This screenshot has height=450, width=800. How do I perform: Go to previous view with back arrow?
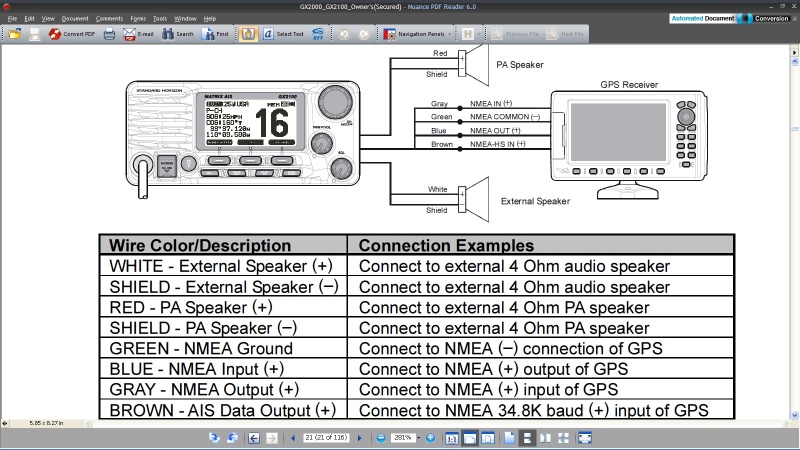coord(254,438)
